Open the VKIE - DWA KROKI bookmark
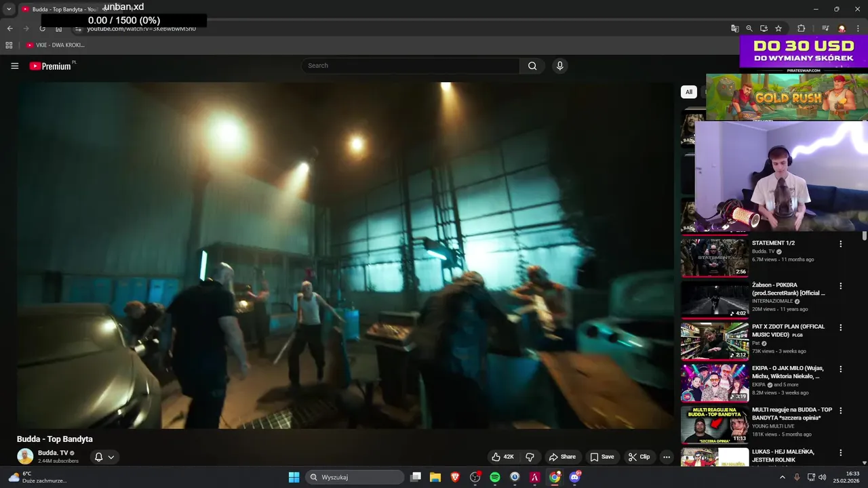Image resolution: width=868 pixels, height=488 pixels. (56, 45)
